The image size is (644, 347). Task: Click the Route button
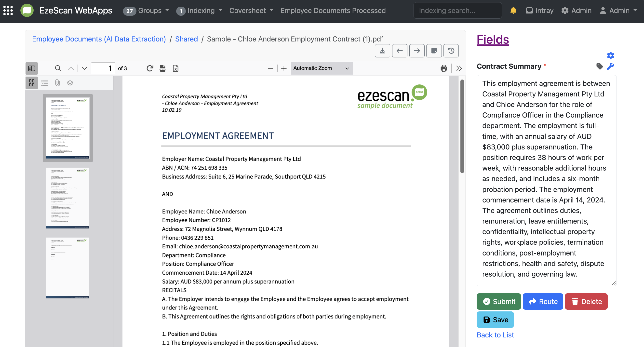pyautogui.click(x=543, y=302)
